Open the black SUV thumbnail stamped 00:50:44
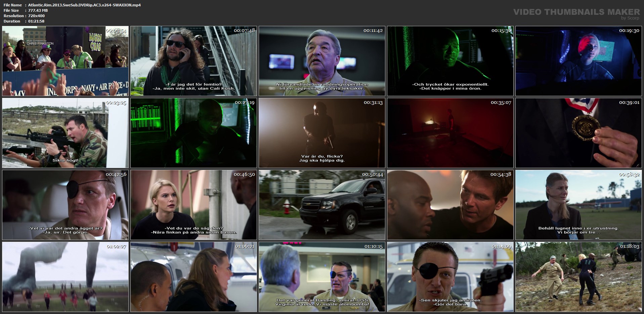 pos(322,205)
